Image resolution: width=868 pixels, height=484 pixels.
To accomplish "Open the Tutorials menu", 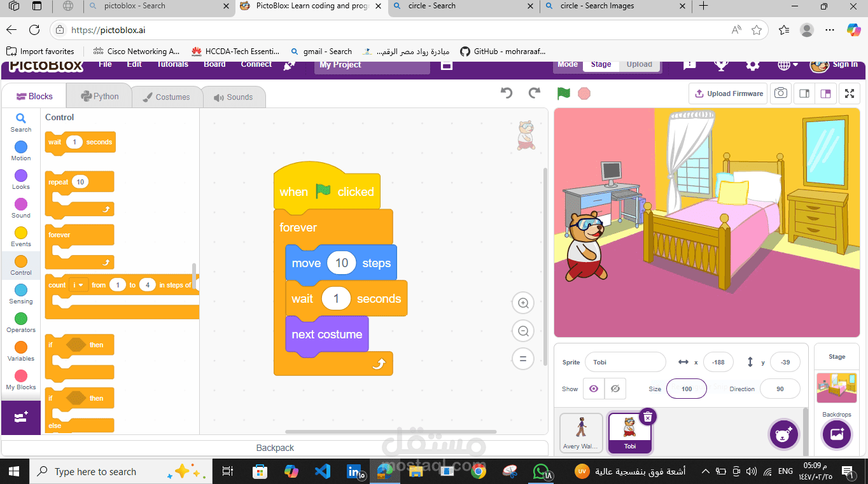I will (x=172, y=64).
